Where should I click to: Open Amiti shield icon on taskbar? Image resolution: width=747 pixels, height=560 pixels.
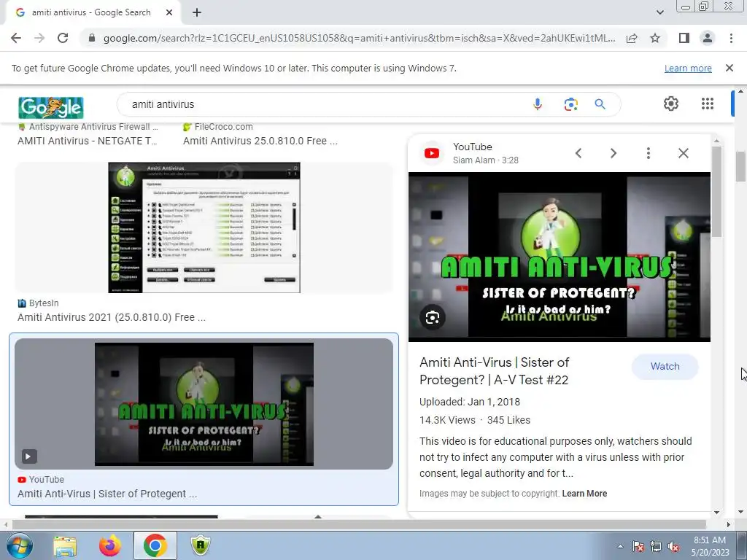(201, 545)
